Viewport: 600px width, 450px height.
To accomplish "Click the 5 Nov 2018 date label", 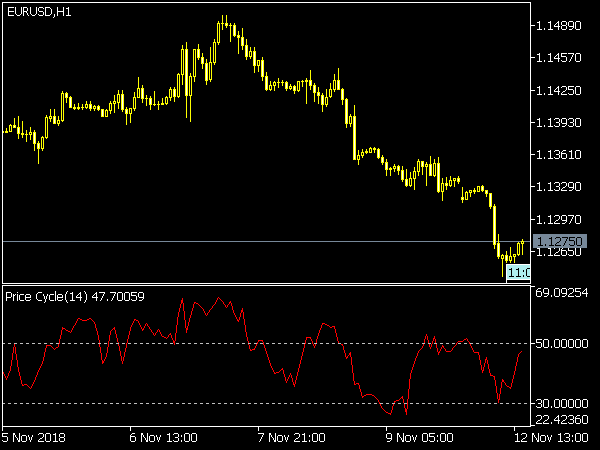I will coord(34,437).
